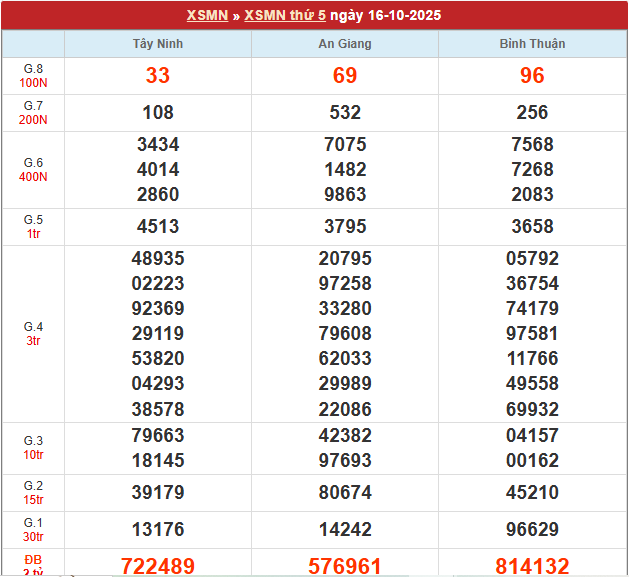Click the G.3 10tr row label

point(33,448)
